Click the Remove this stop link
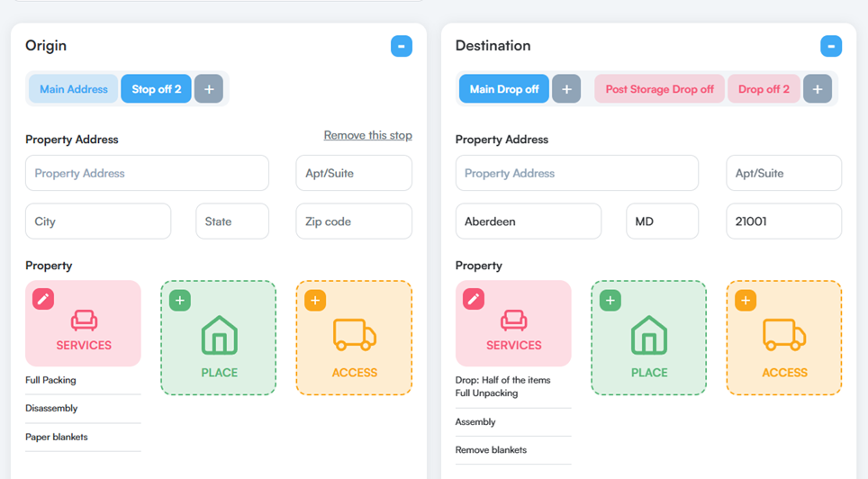 (x=367, y=135)
